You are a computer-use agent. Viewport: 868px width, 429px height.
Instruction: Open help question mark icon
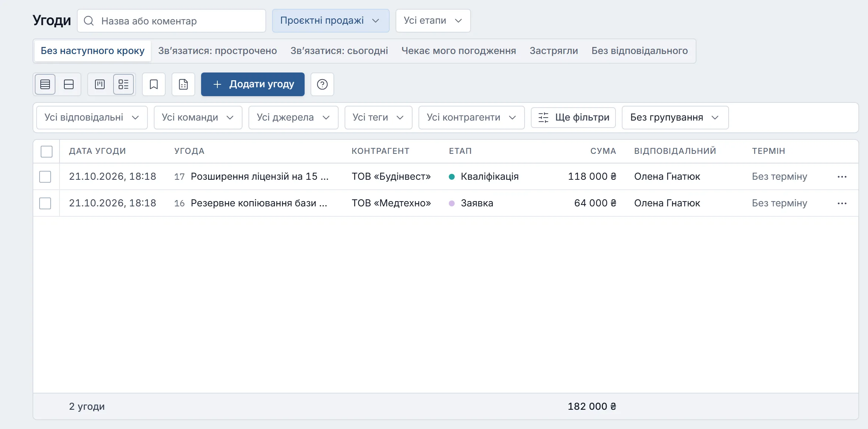(322, 84)
